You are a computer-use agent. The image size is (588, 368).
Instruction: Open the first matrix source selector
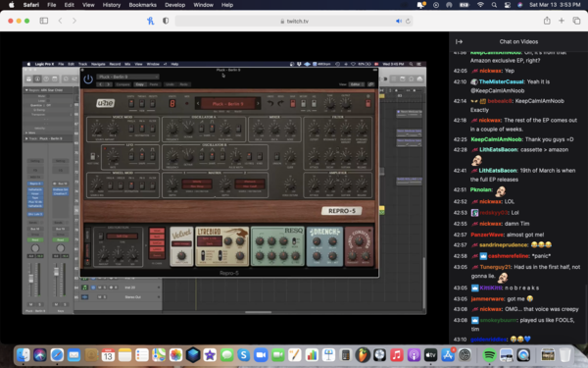coord(197,182)
